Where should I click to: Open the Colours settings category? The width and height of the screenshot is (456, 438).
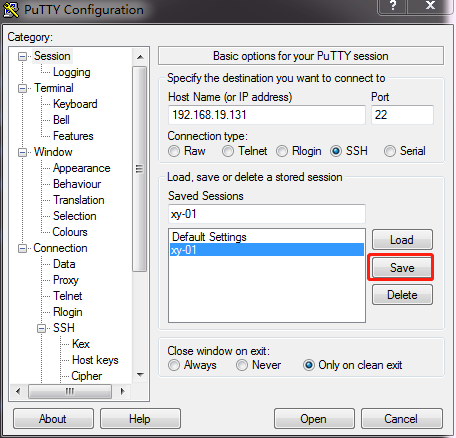[70, 232]
